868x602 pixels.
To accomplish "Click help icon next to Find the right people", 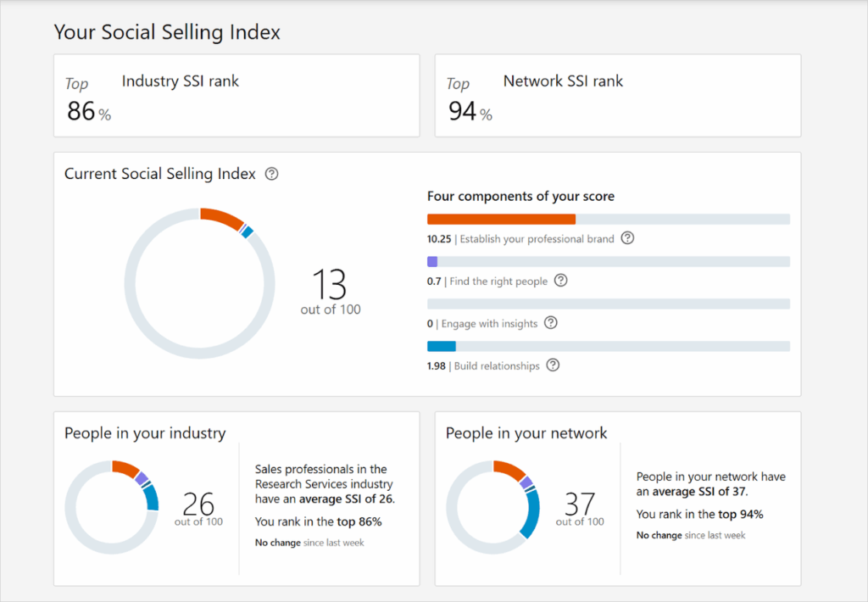I will click(x=560, y=281).
